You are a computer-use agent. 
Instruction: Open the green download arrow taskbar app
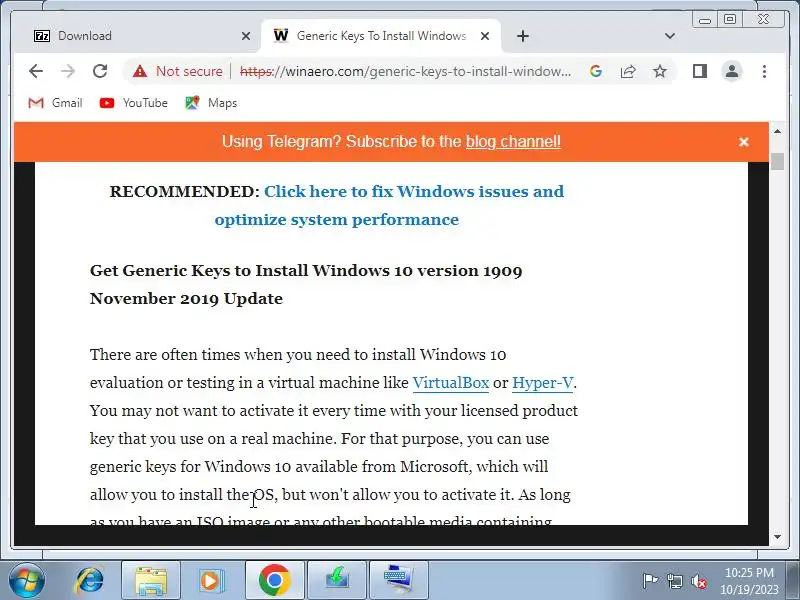(x=337, y=581)
